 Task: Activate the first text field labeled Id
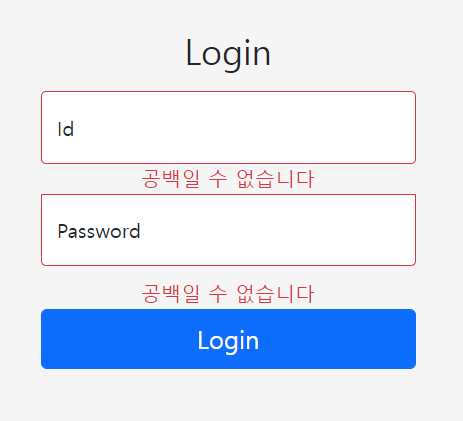228,127
